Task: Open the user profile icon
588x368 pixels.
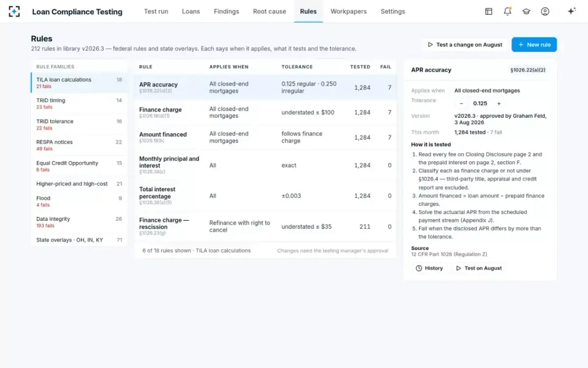Action: [545, 11]
